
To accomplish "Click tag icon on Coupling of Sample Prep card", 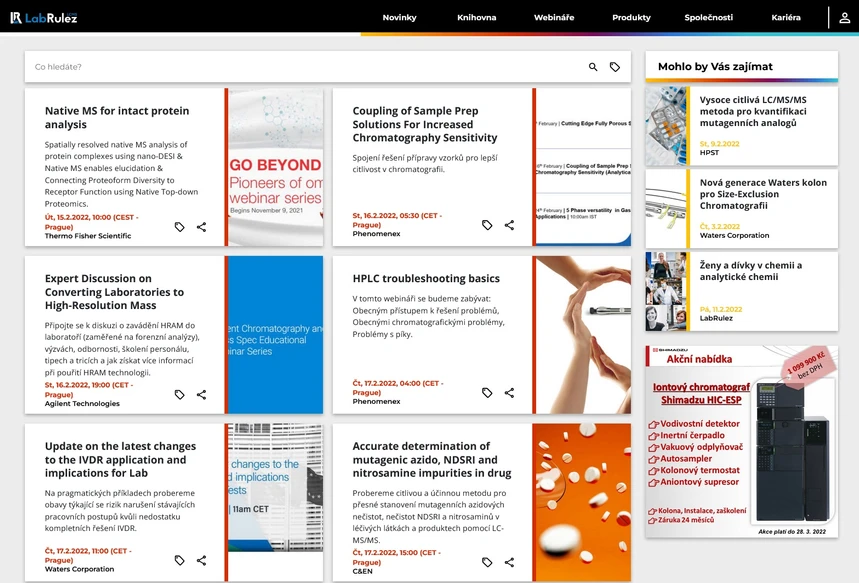I will (487, 225).
